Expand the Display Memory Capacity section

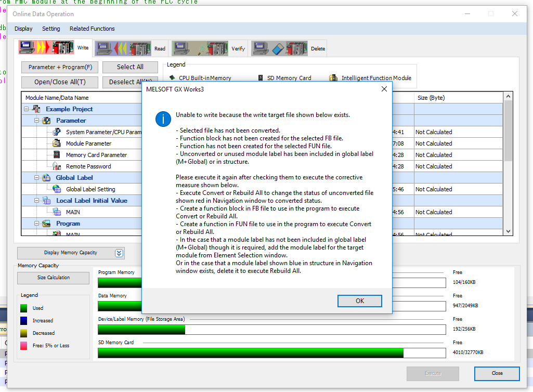(119, 253)
